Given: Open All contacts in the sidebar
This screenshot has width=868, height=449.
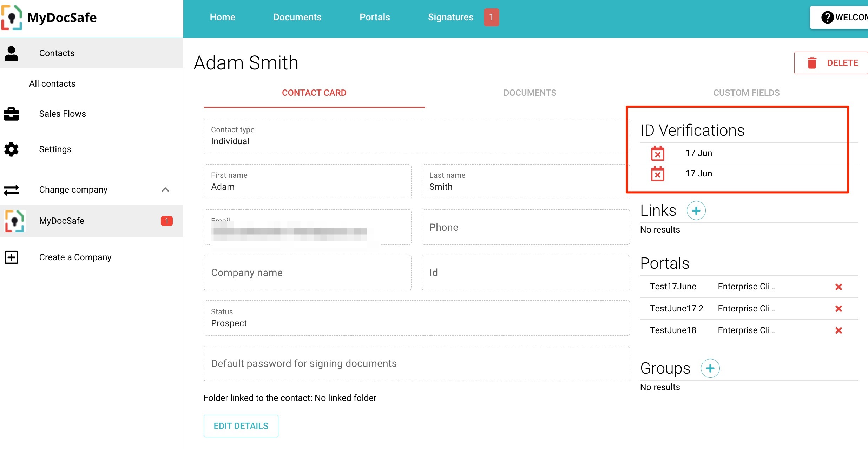Looking at the screenshot, I should [x=52, y=83].
